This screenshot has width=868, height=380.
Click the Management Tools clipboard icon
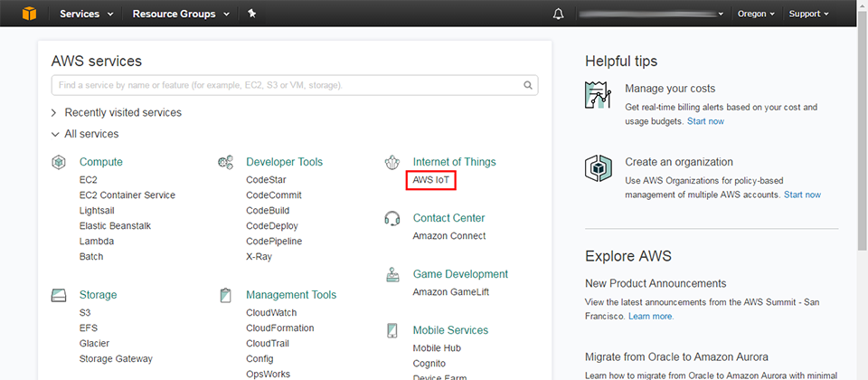225,295
